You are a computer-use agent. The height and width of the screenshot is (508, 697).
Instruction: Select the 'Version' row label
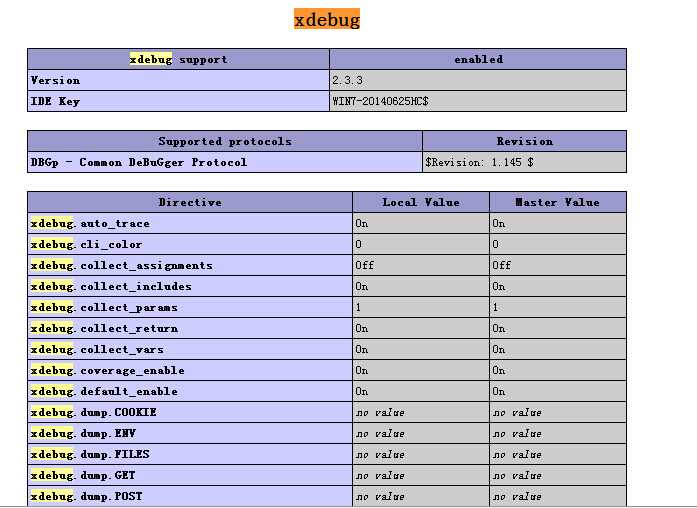tap(178, 80)
